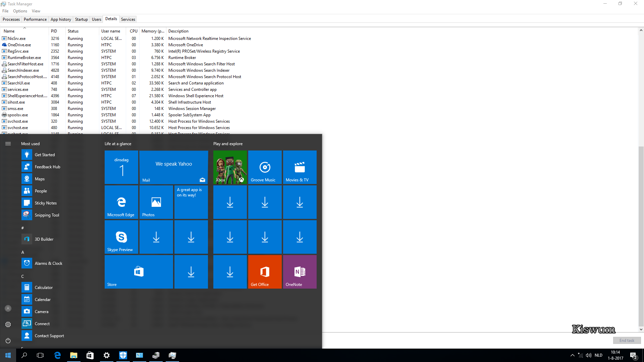Open File Explorer from the taskbar
Viewport: 644px width, 362px height.
pyautogui.click(x=74, y=355)
